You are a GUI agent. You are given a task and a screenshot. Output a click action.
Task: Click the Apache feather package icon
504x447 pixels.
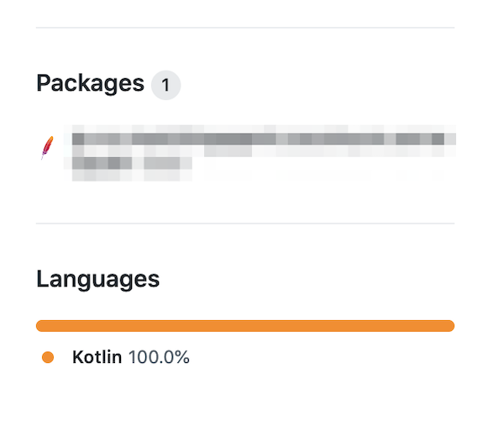(47, 147)
